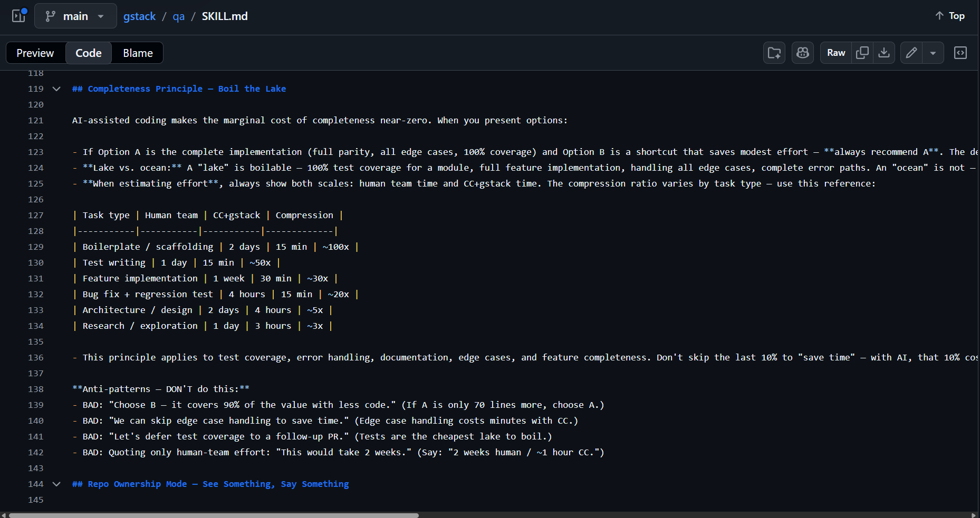
Task: Open the main branch selector
Action: point(75,16)
